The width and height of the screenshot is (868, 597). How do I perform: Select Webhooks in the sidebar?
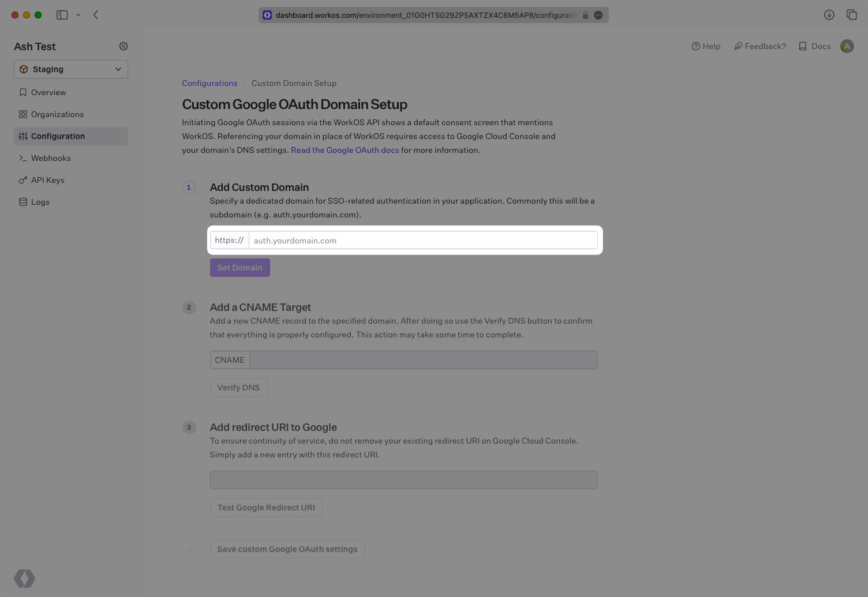click(51, 158)
